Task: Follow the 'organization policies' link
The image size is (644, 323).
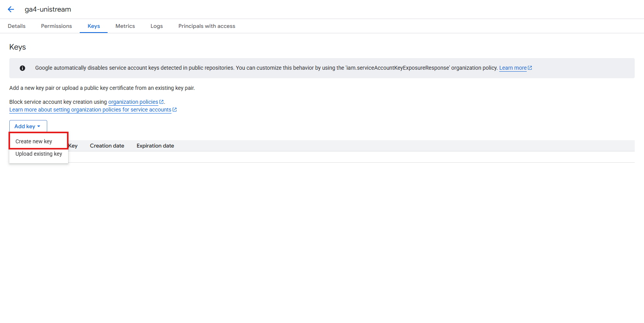Action: [x=133, y=102]
